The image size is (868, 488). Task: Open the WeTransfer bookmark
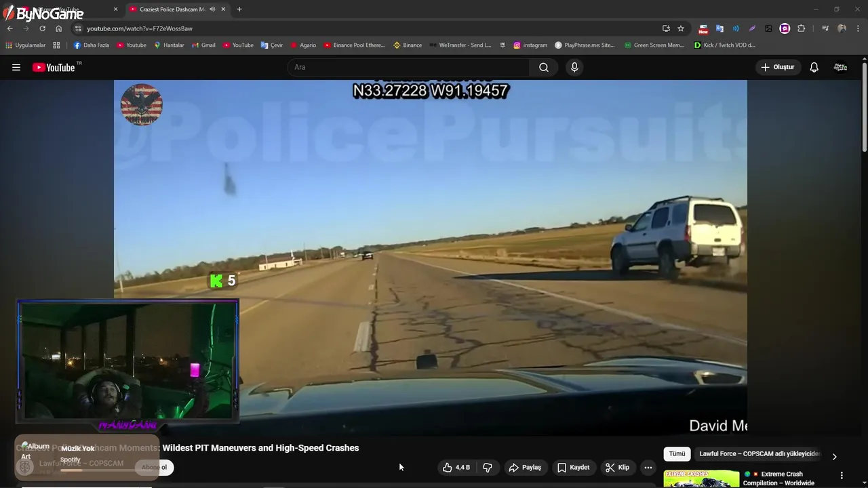[x=460, y=45]
